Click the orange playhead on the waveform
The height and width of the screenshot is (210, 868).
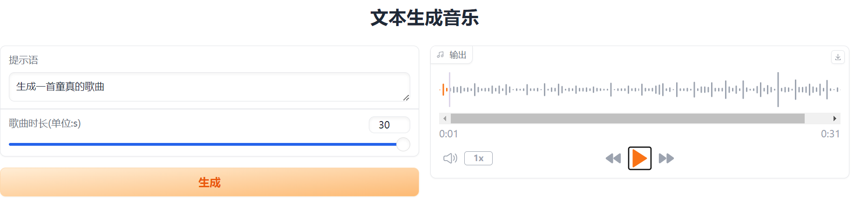tap(443, 89)
